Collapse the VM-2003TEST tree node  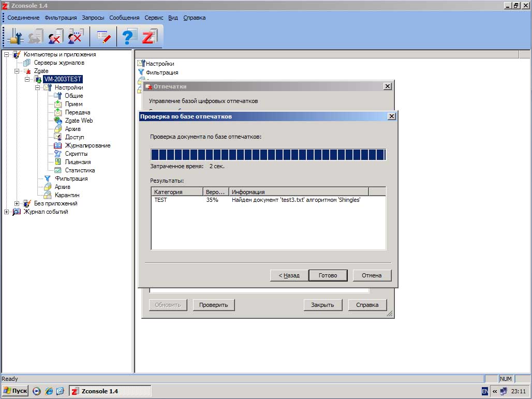click(27, 79)
